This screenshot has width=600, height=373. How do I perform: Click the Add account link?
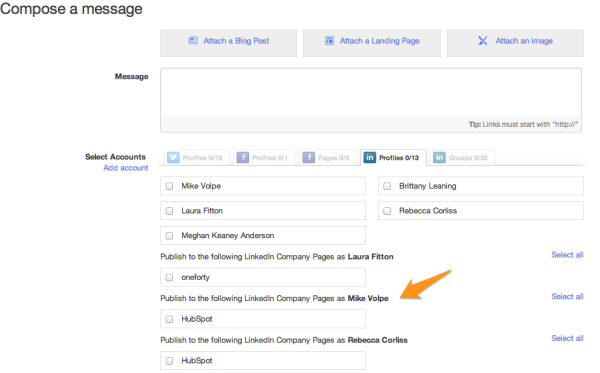[x=126, y=168]
